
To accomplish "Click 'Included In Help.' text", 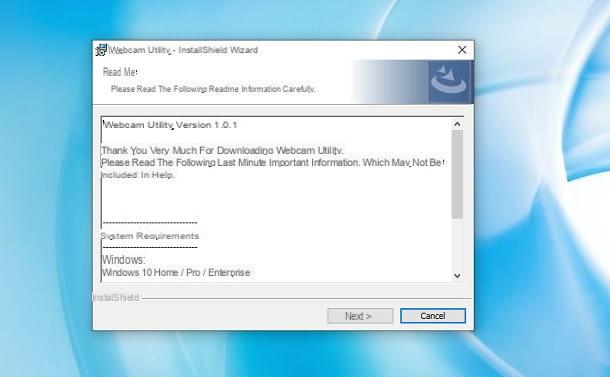I will (138, 175).
